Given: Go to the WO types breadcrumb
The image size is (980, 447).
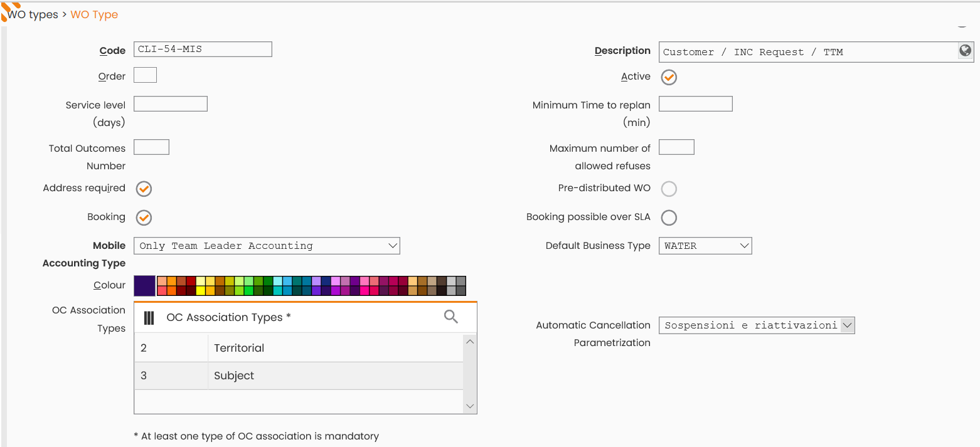Looking at the screenshot, I should coord(33,14).
